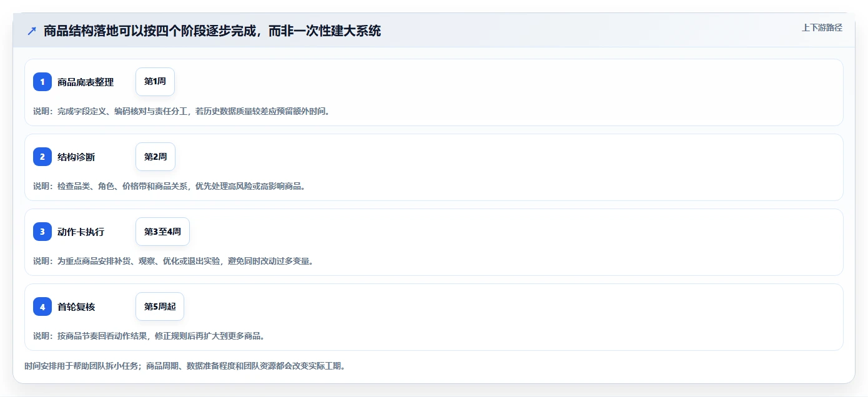Click the 第3至4周 time chip

click(x=162, y=232)
